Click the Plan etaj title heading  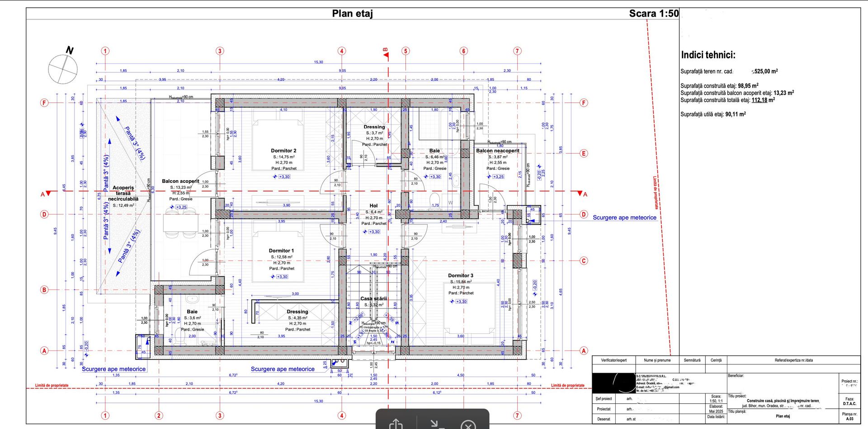tap(352, 14)
